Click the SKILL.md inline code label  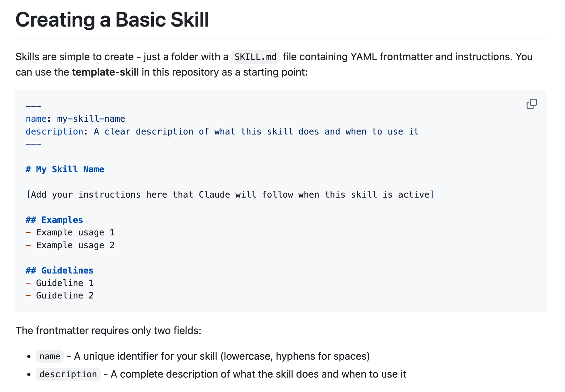coord(255,57)
